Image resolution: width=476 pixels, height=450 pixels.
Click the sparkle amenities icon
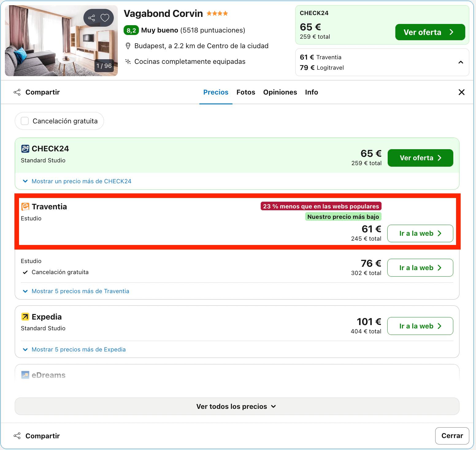click(x=128, y=62)
